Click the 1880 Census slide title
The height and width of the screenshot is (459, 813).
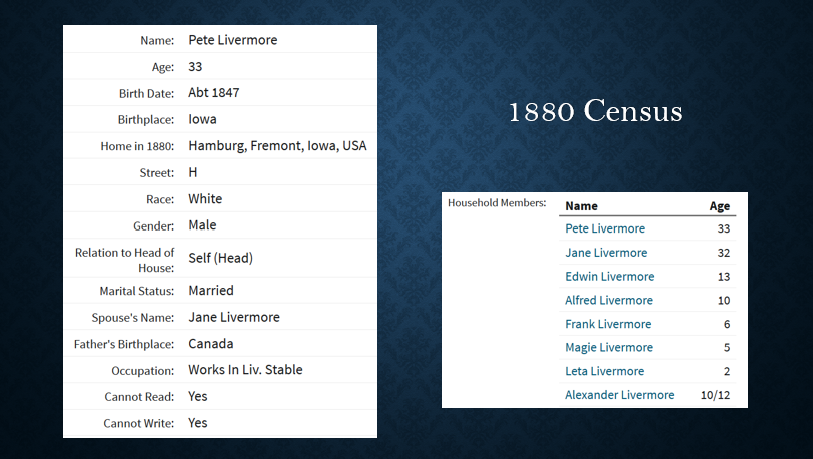[595, 112]
